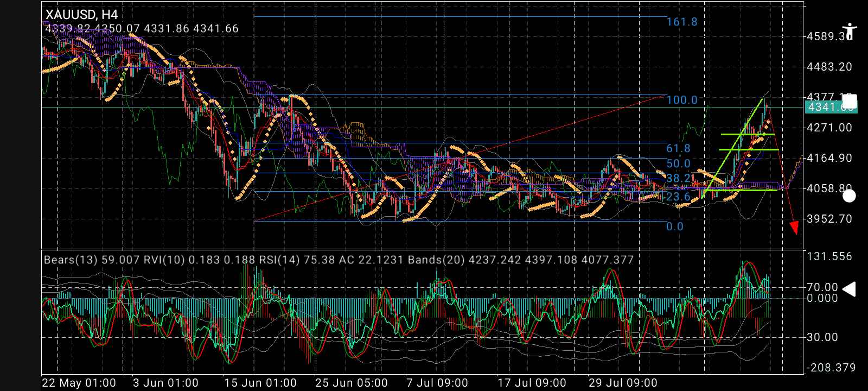This screenshot has width=868, height=391.
Task: Tap the floating accessibility person icon
Action: click(850, 31)
